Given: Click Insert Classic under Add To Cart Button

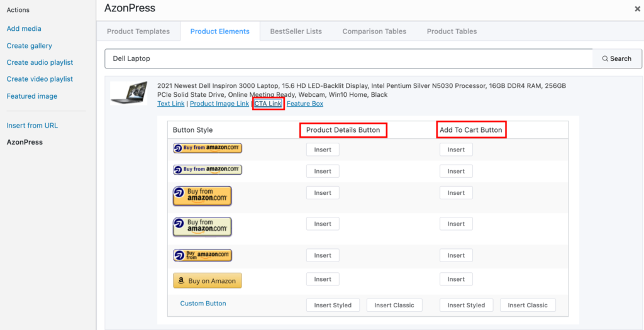Looking at the screenshot, I should [528, 305].
